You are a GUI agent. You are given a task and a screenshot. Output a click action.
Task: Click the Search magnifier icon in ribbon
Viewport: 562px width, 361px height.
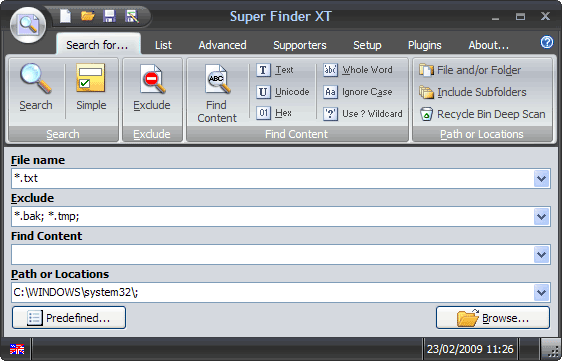[x=36, y=79]
